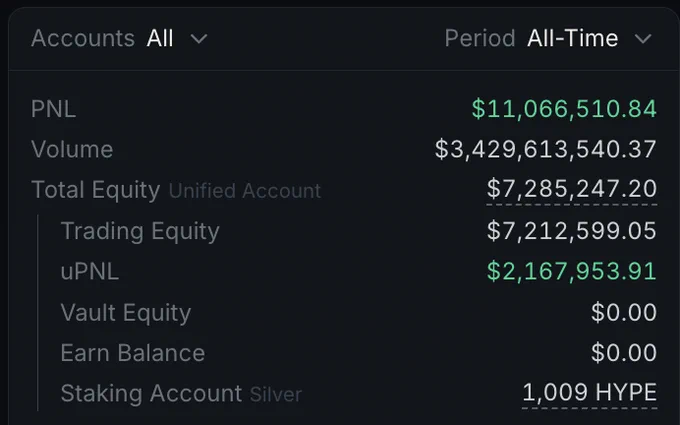Select the Trading Equity row label
This screenshot has height=425, width=680.
140,231
